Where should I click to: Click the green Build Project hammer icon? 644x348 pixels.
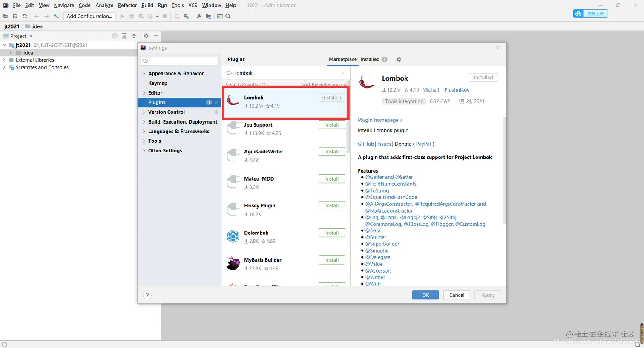pyautogui.click(x=56, y=16)
